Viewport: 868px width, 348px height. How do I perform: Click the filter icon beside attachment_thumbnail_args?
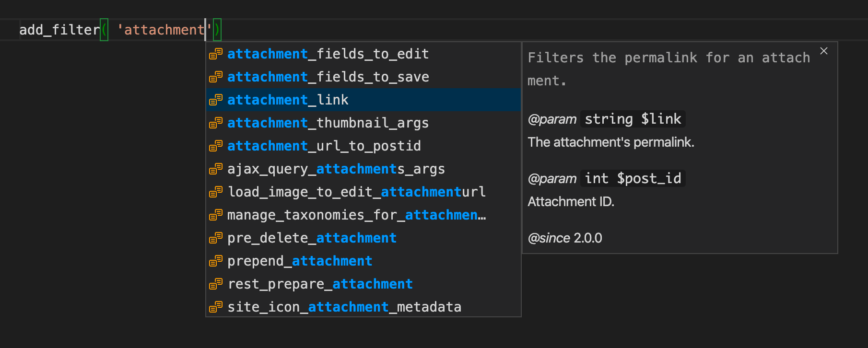215,123
